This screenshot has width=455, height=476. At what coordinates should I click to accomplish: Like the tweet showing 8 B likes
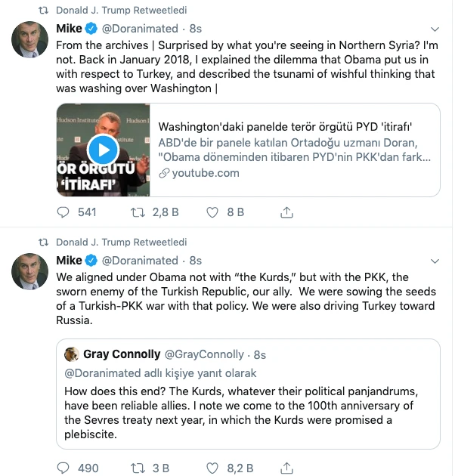pos(214,212)
